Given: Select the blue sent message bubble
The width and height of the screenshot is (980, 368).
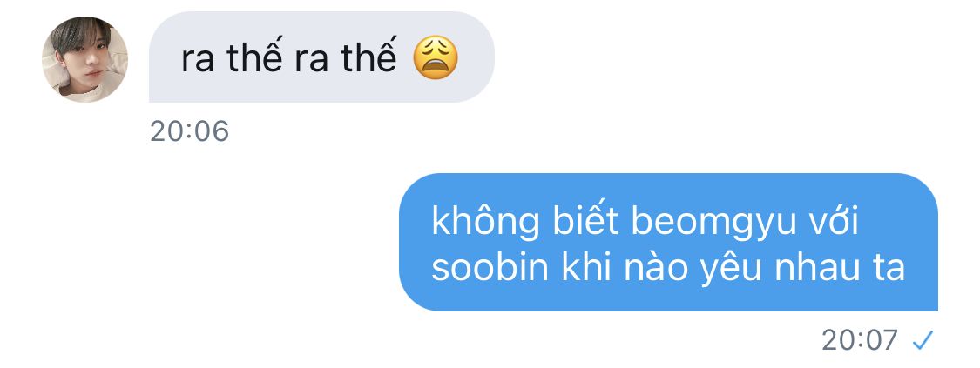Looking at the screenshot, I should 668,242.
